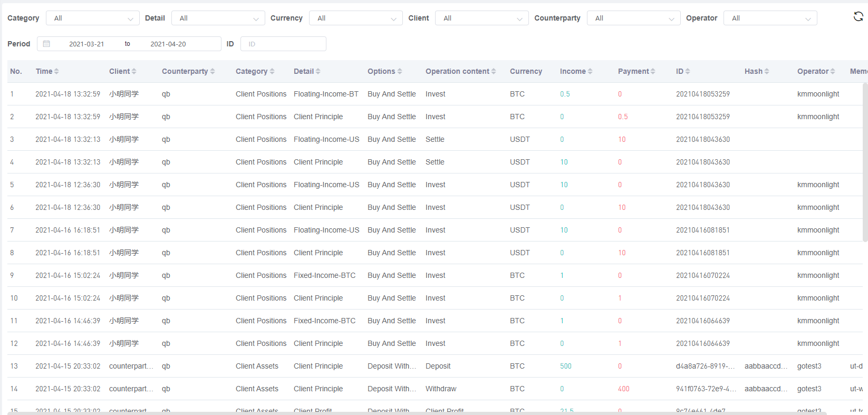The height and width of the screenshot is (415, 868).
Task: Sort by Category column sort arrows
Action: pos(272,71)
